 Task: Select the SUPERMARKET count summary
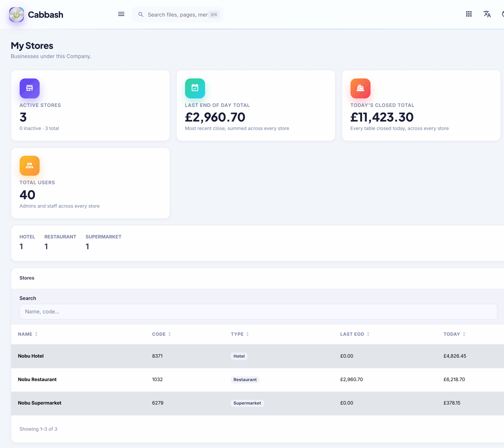103,242
